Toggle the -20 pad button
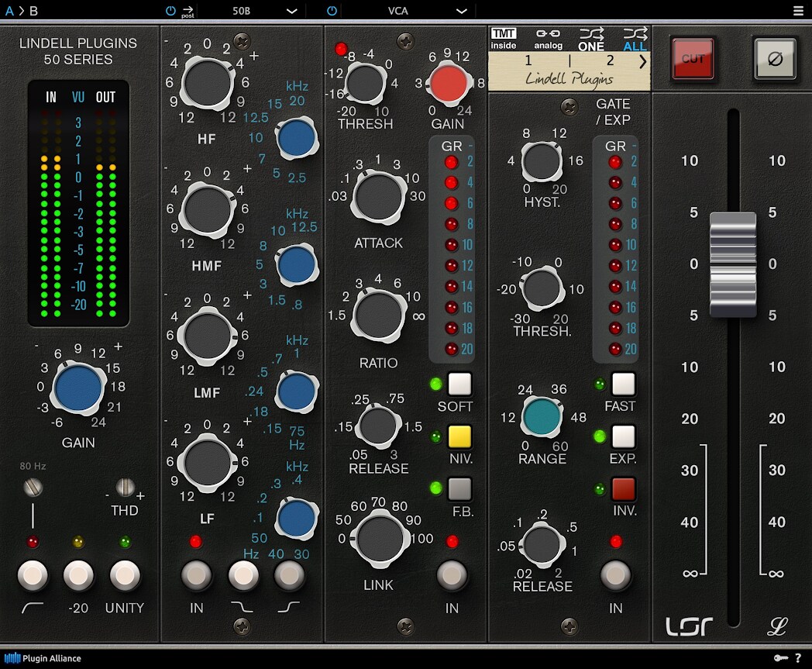The width and height of the screenshot is (812, 669). (78, 575)
